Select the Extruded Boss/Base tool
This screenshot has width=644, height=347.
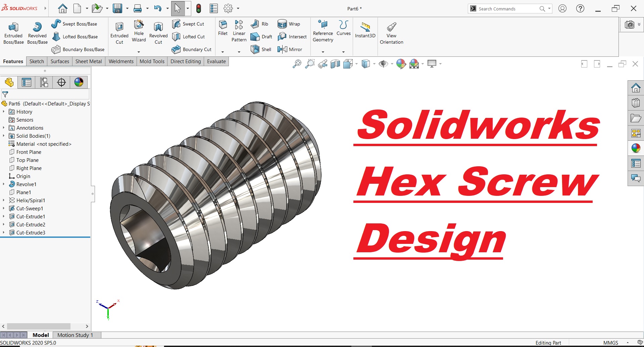pyautogui.click(x=13, y=33)
